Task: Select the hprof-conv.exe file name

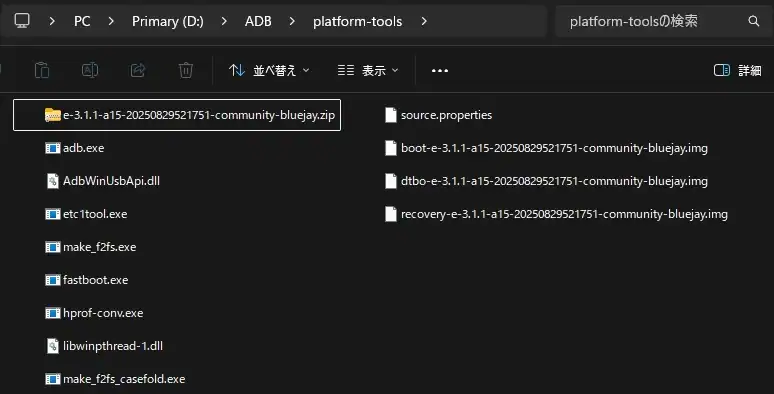Action: [x=103, y=313]
